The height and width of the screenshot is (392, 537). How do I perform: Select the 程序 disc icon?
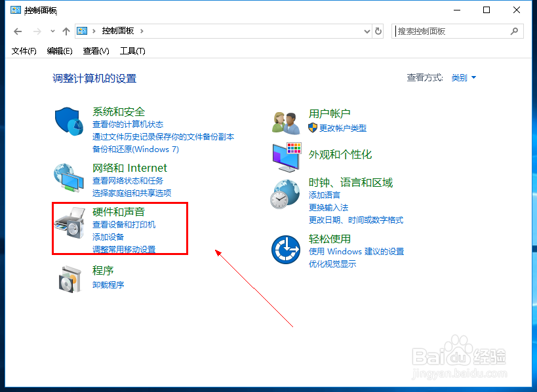[x=69, y=279]
